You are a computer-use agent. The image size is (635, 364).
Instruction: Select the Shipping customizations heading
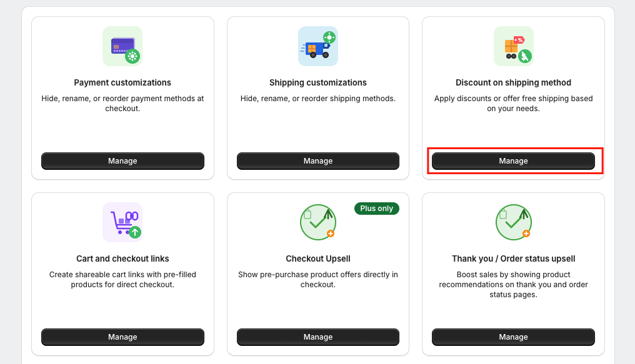[x=318, y=82]
